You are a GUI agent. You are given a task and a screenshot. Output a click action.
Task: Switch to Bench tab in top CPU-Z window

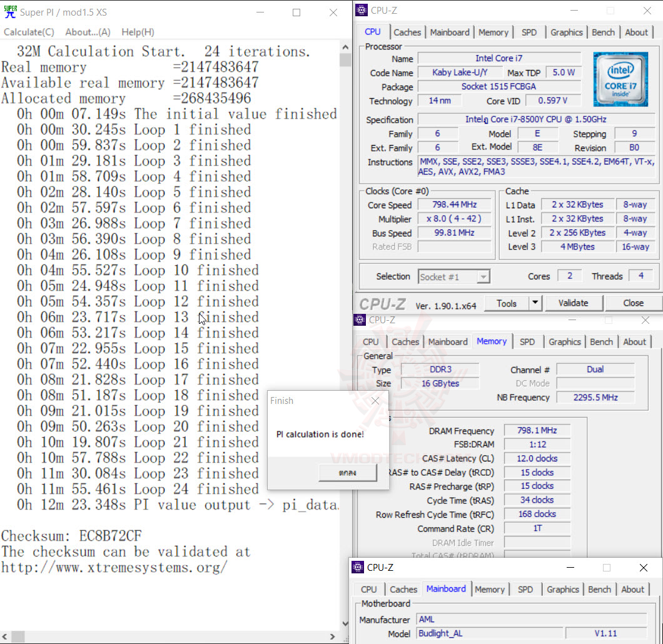click(603, 33)
